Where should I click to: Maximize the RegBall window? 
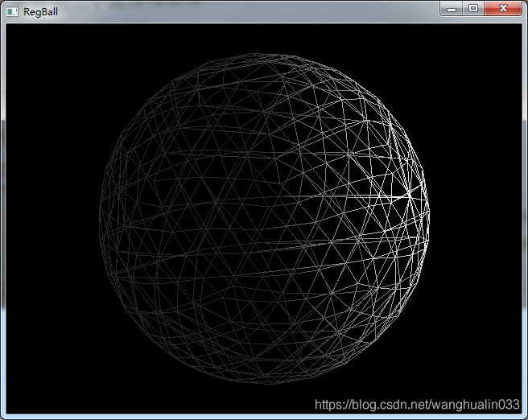[x=473, y=8]
